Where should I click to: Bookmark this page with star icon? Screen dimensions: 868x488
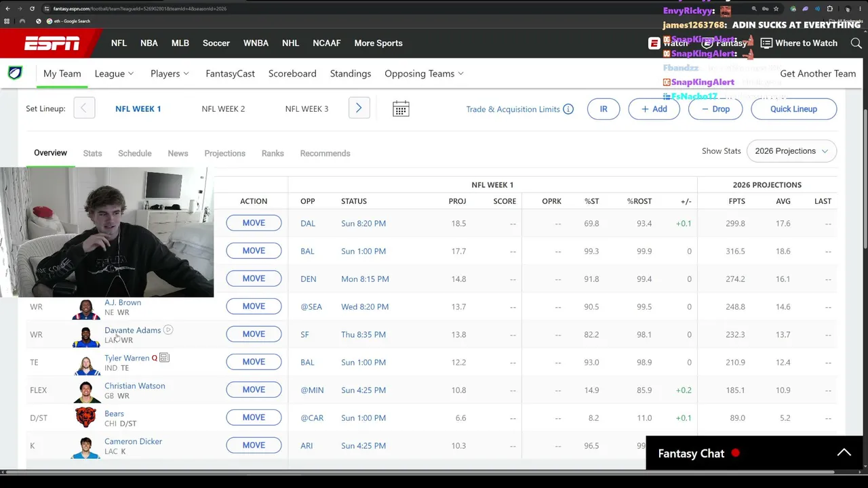[776, 9]
